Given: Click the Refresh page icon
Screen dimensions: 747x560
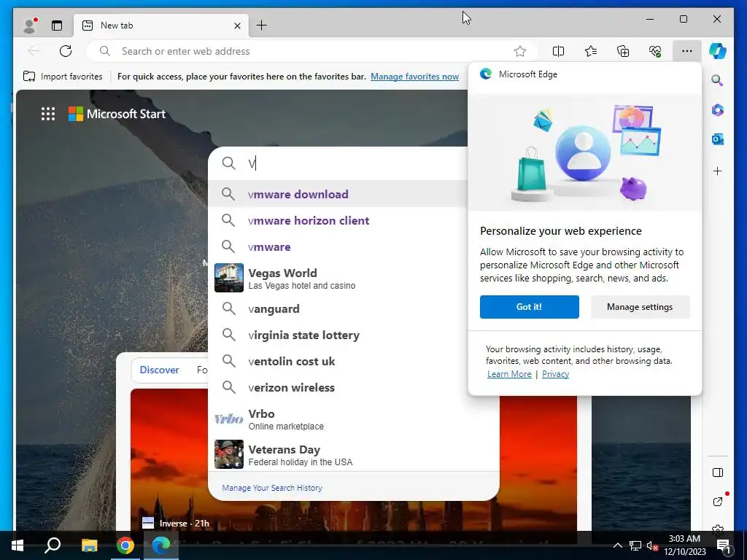Looking at the screenshot, I should (x=66, y=51).
